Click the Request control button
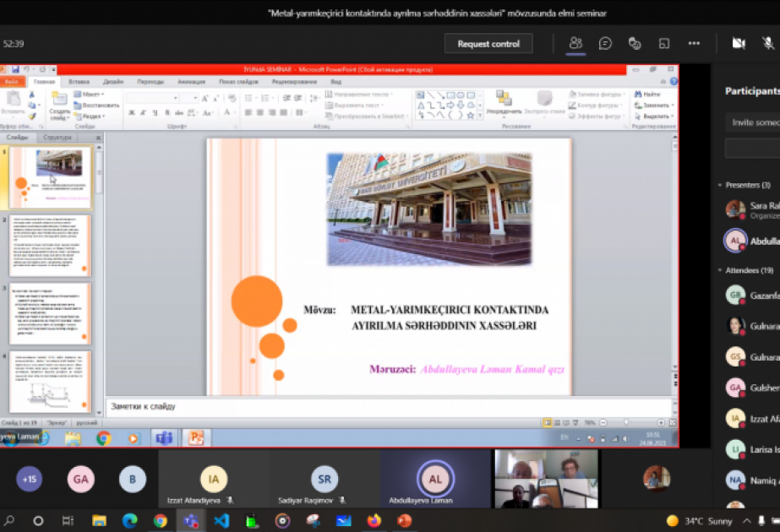Screen dimensions: 780x532 click(488, 44)
